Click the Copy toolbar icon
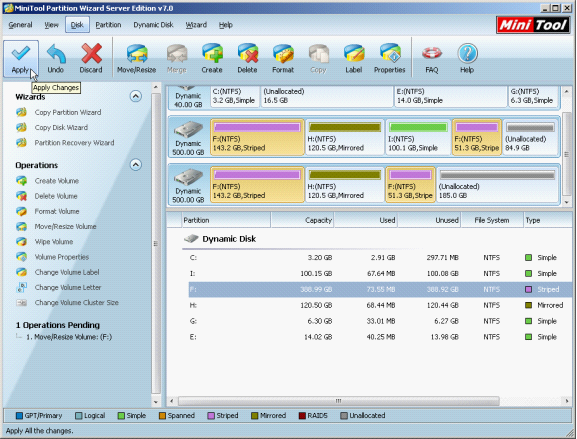This screenshot has width=577, height=439. [318, 59]
